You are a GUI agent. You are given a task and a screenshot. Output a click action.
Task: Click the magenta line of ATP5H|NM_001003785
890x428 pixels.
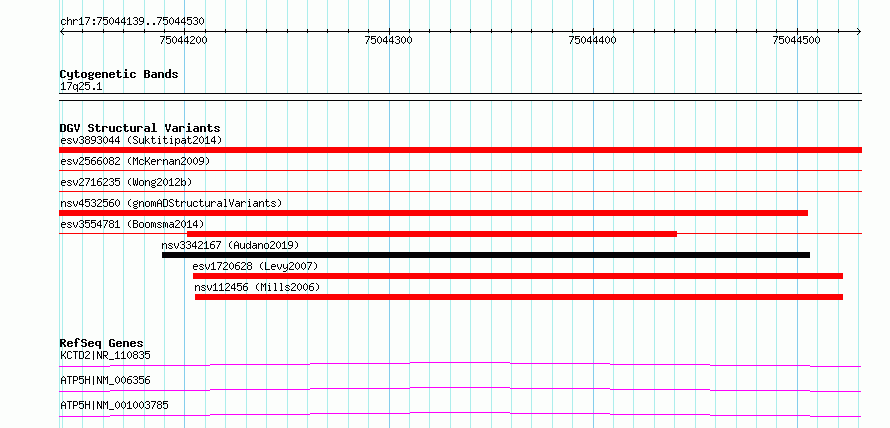click(460, 414)
